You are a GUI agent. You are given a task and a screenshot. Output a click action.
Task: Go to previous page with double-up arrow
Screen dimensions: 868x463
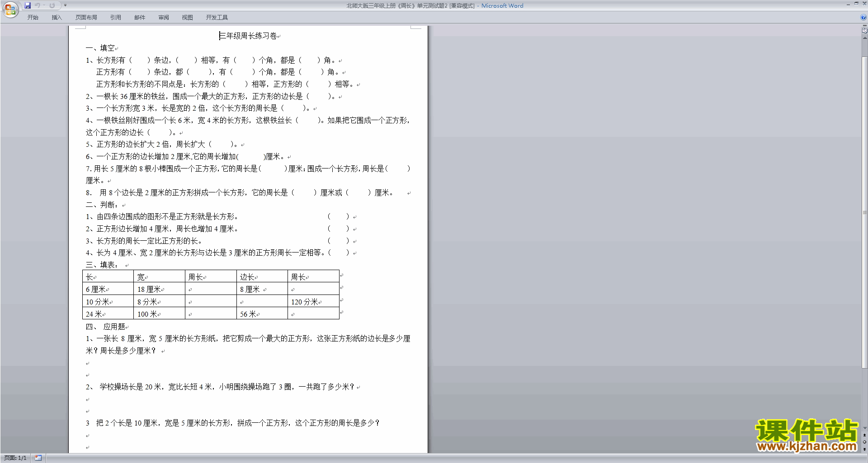point(864,435)
